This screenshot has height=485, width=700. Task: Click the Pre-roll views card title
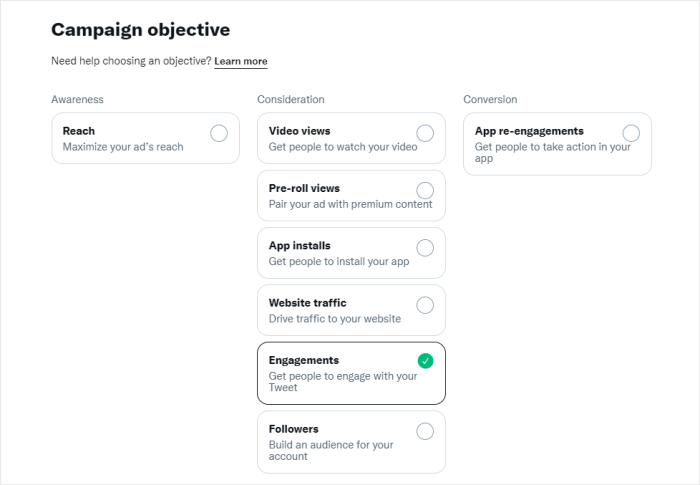coord(304,188)
